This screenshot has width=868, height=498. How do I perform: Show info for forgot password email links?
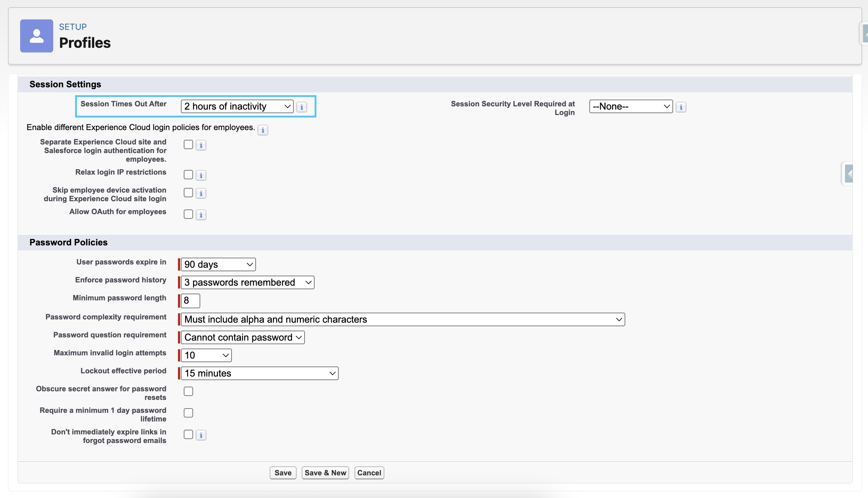click(x=201, y=435)
